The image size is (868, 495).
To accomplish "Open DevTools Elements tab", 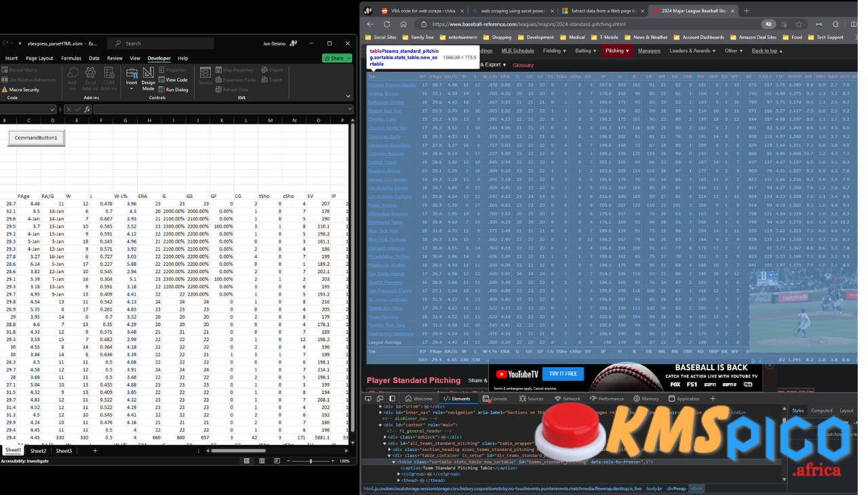I will 457,399.
